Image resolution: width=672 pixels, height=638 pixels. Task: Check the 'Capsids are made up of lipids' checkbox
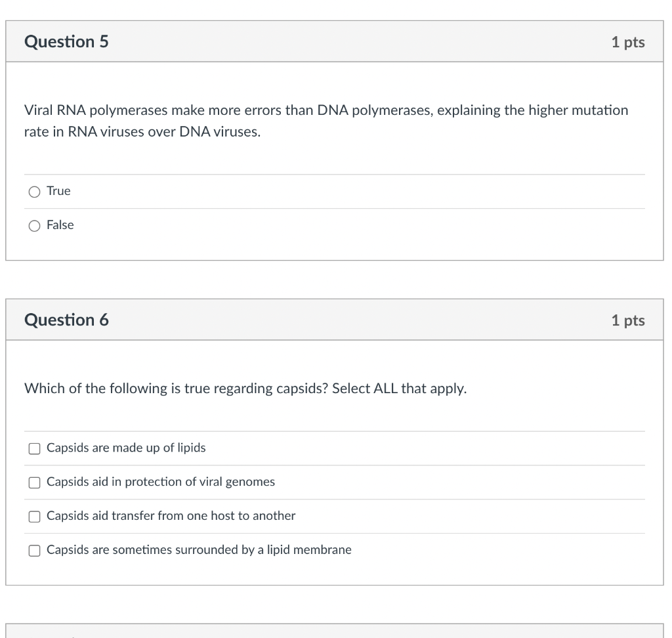(34, 448)
